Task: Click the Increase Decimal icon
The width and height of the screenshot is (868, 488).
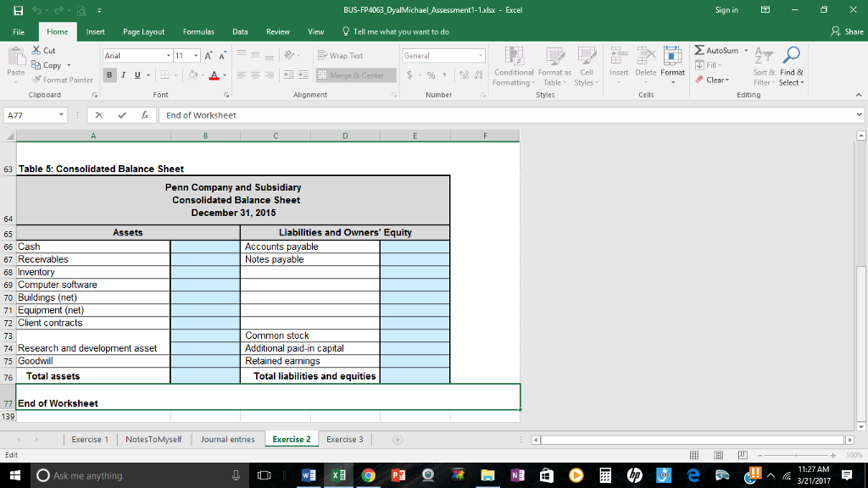Action: [464, 75]
